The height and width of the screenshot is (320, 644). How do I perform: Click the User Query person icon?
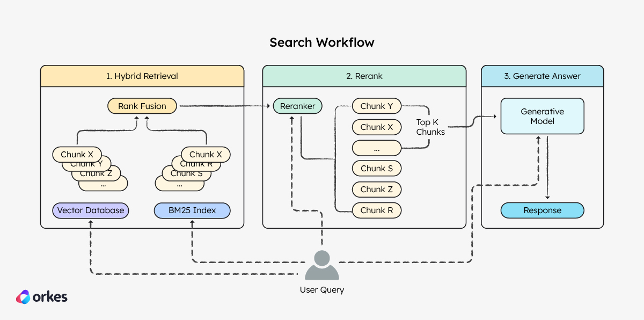click(322, 266)
